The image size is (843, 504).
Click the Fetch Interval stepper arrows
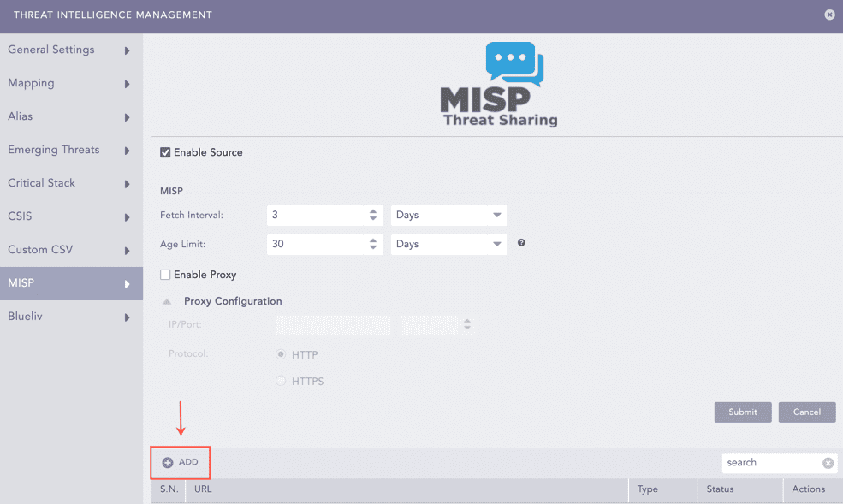tap(373, 216)
